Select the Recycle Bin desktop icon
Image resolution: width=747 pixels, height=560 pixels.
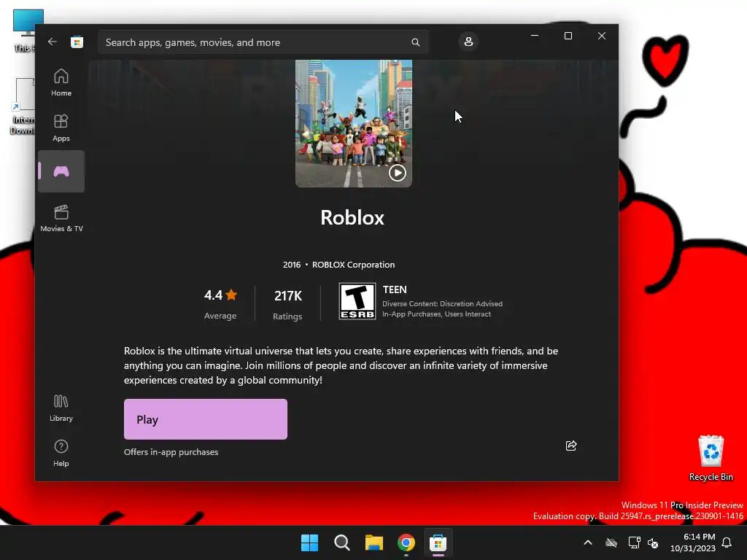click(x=711, y=458)
